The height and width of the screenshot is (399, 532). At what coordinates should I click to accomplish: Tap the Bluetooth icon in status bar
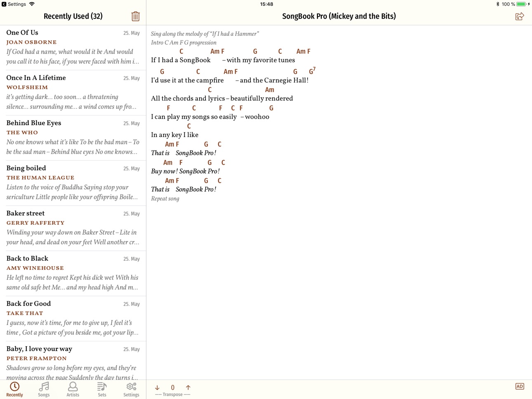point(497,4)
